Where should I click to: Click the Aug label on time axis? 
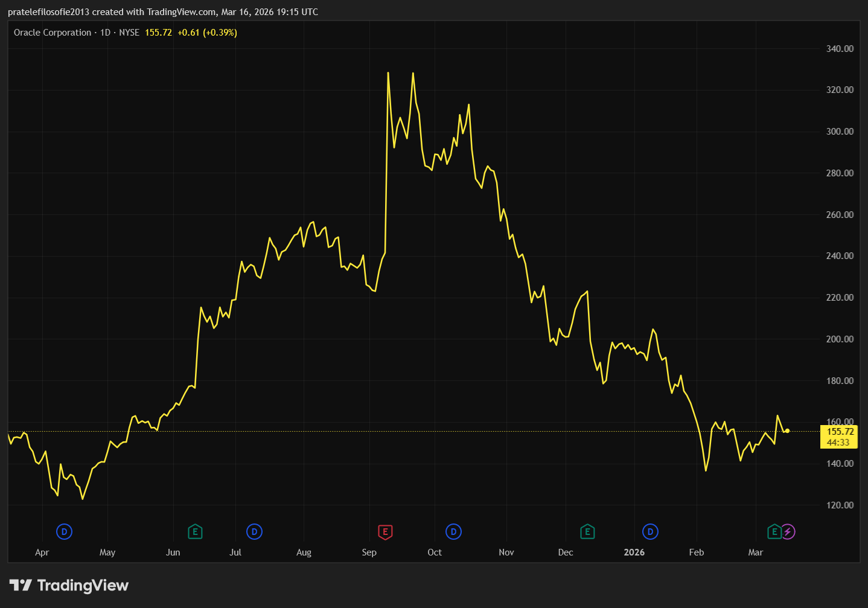304,552
